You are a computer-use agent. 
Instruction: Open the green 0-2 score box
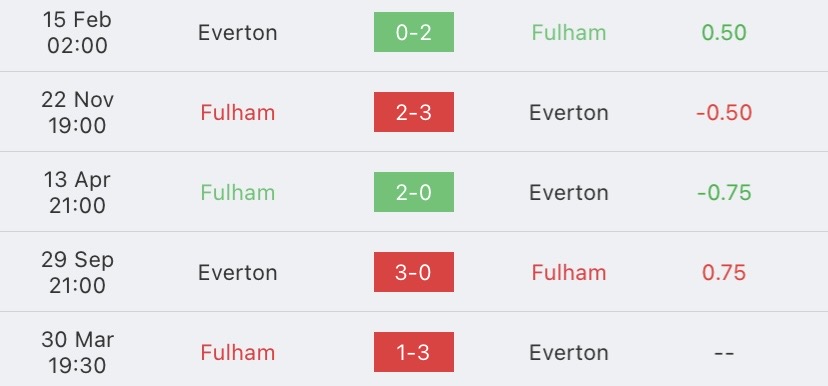point(413,32)
